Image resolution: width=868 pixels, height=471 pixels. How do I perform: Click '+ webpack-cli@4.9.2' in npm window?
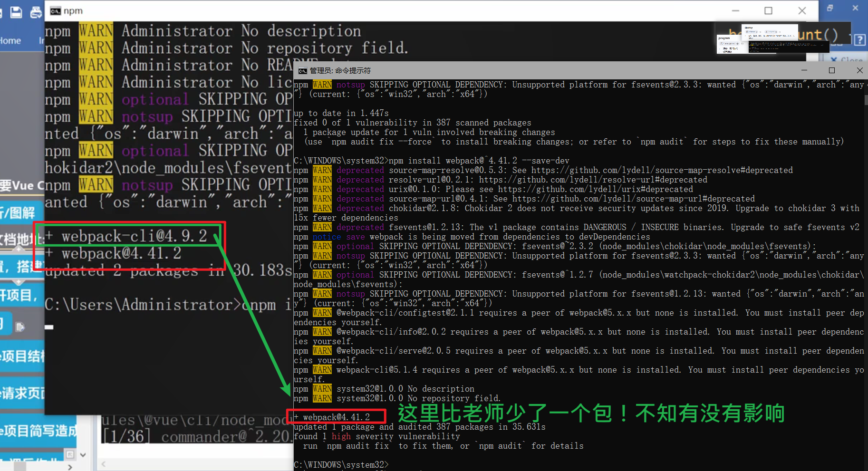pyautogui.click(x=126, y=236)
